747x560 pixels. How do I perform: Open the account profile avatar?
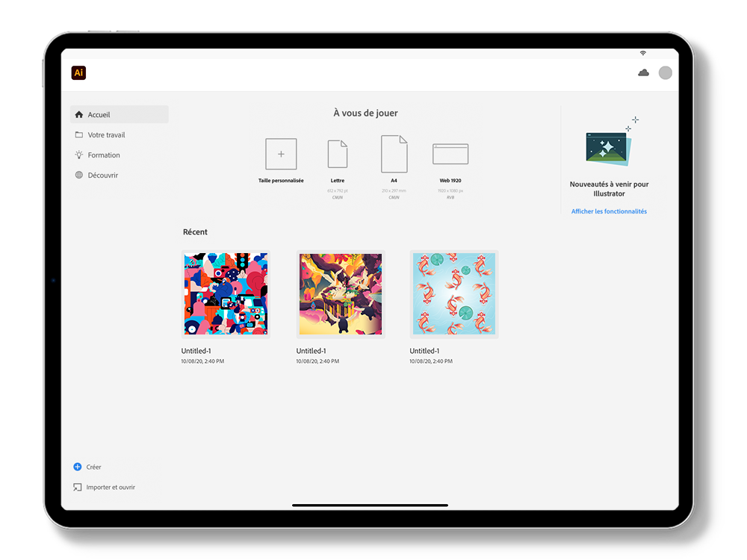pyautogui.click(x=665, y=72)
